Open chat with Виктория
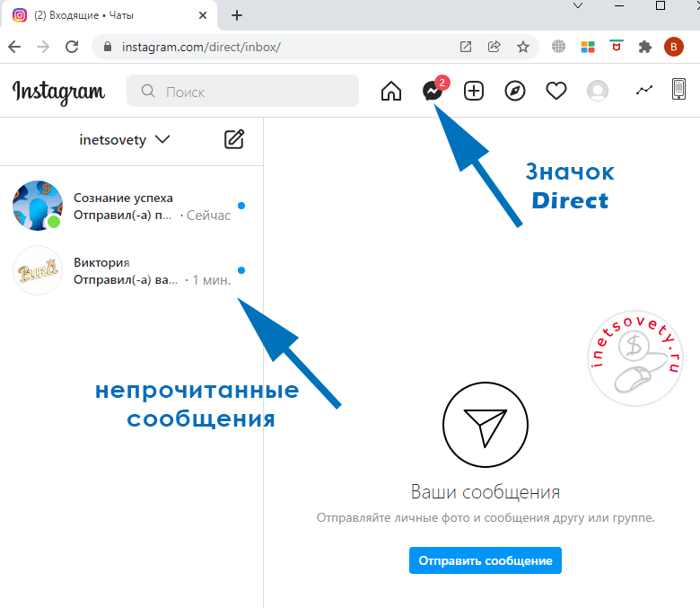 pyautogui.click(x=132, y=270)
